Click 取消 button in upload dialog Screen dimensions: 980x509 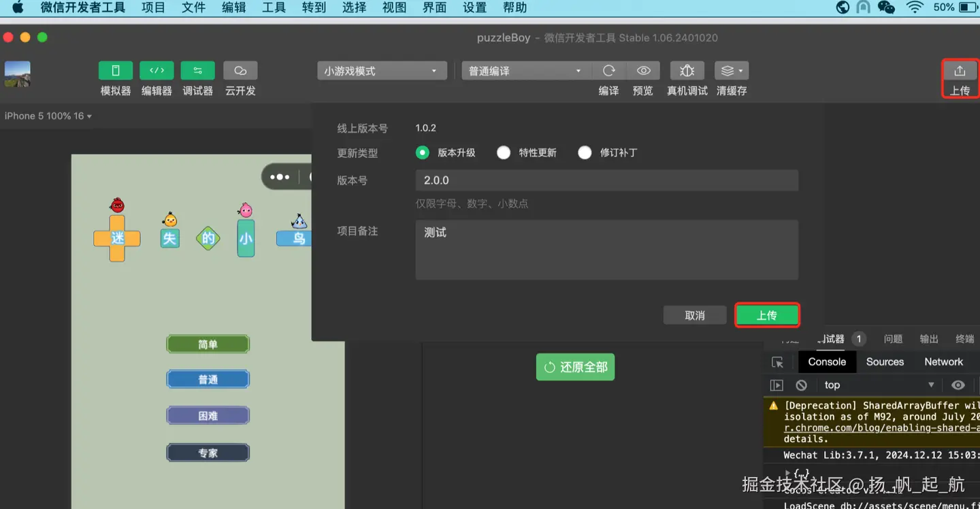695,315
